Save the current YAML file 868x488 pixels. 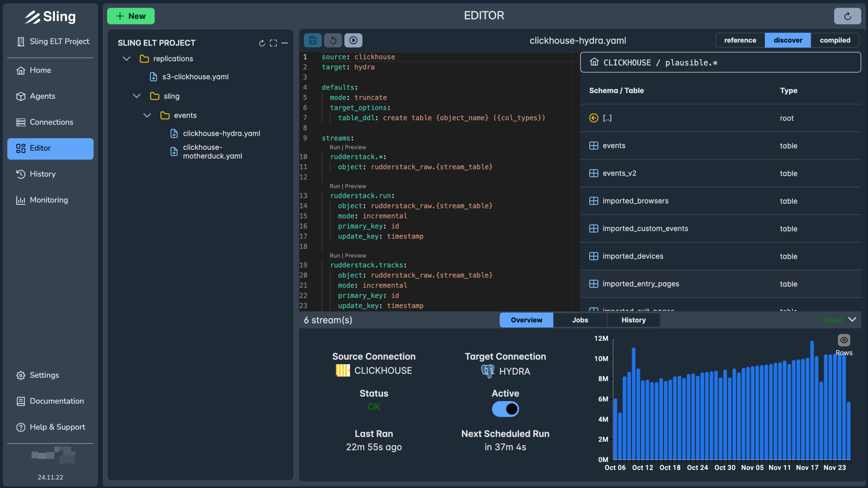pos(313,40)
